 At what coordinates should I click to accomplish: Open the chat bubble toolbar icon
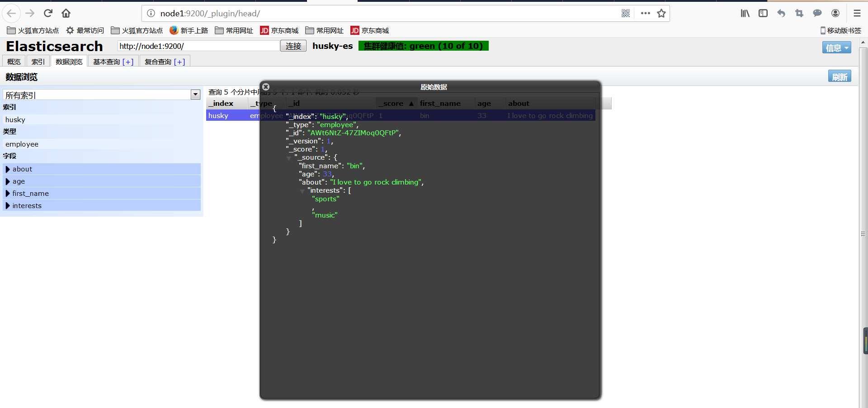point(817,13)
